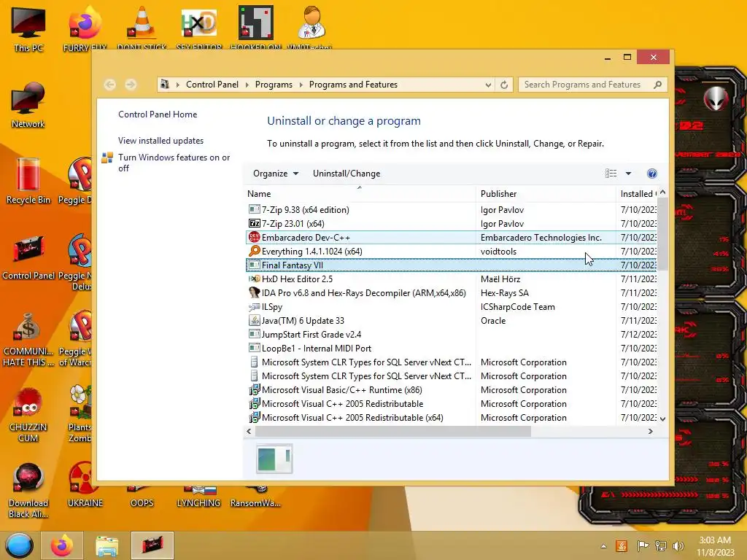Expand the arrow after Programs breadcrumb
This screenshot has width=747, height=560.
click(x=301, y=85)
